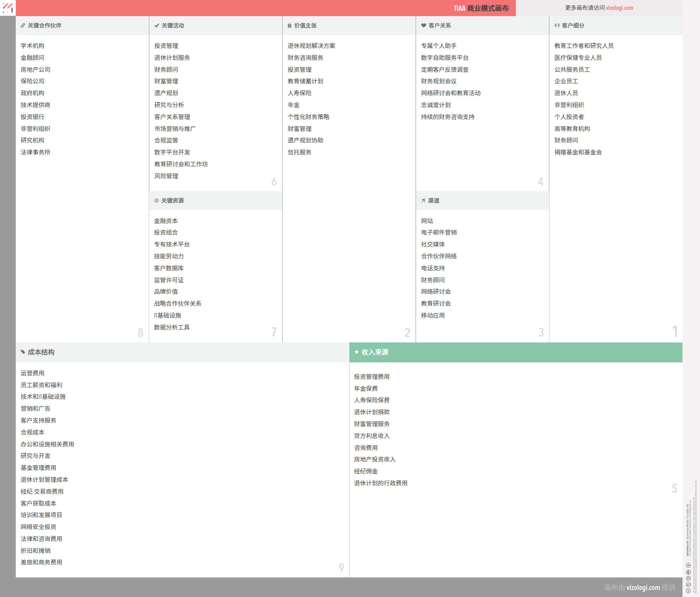Select 教育工作者和研究人员 customer segment

(583, 46)
